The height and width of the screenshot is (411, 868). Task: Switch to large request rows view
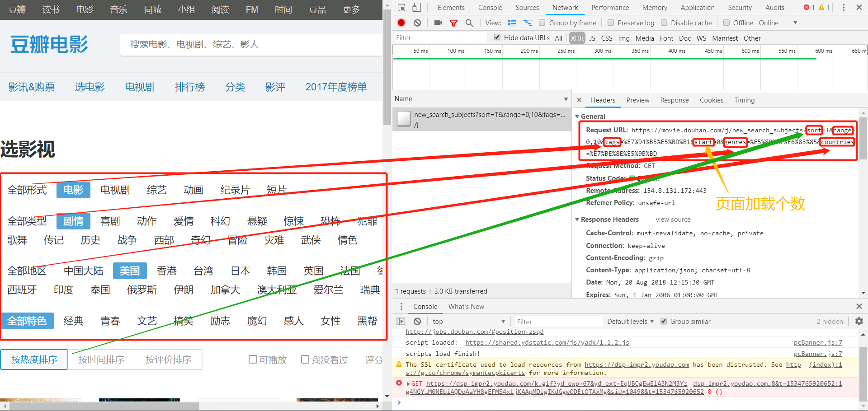[x=512, y=23]
